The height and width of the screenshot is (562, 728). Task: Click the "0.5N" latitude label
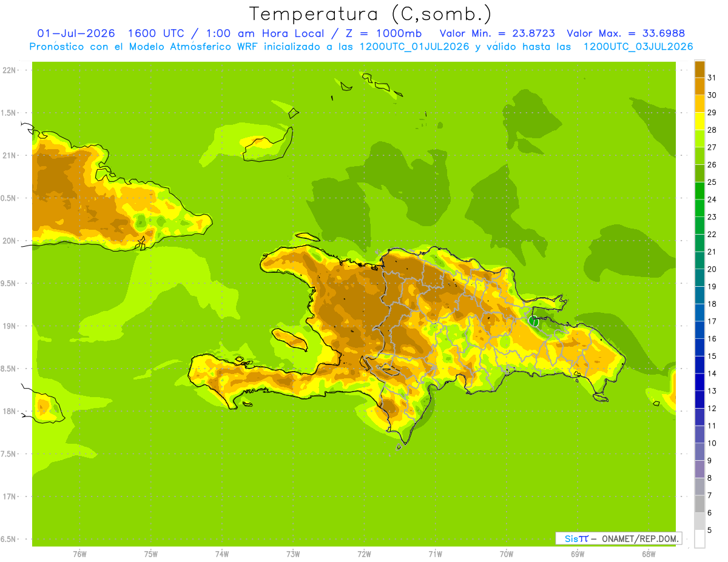coord(8,198)
